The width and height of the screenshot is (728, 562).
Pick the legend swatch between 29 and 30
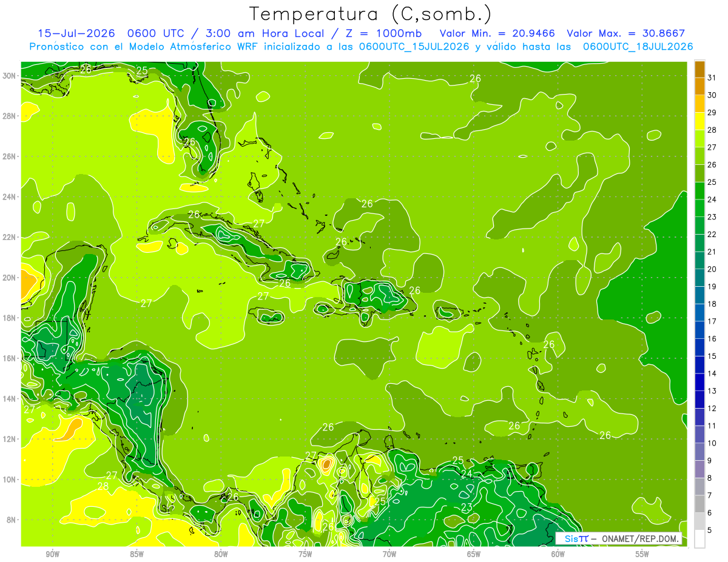(x=699, y=104)
